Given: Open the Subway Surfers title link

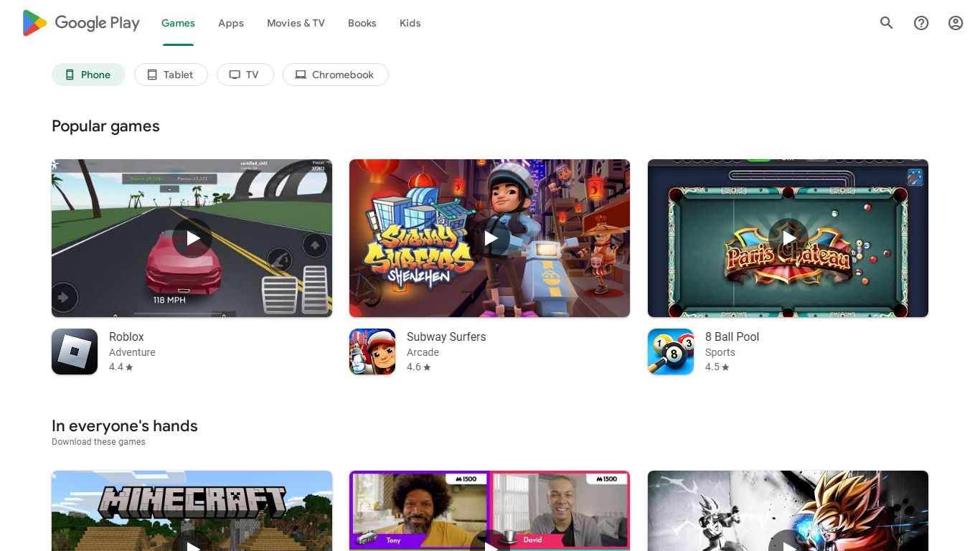Looking at the screenshot, I should [446, 336].
